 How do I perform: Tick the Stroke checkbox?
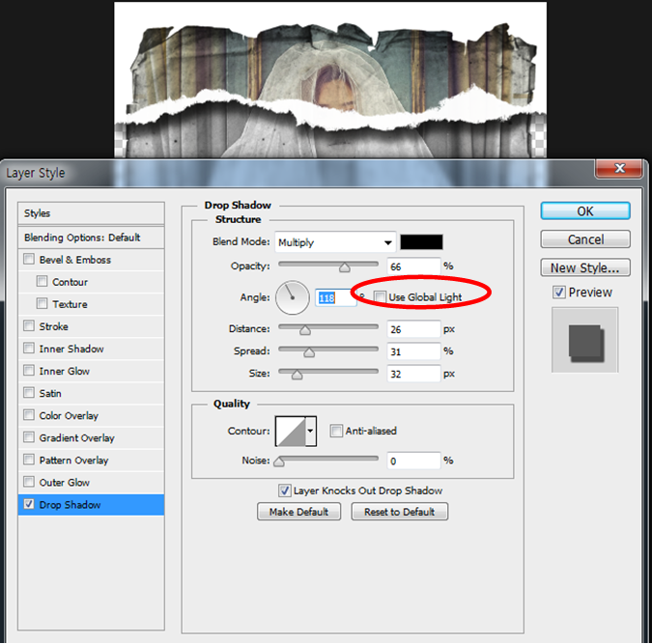[29, 325]
